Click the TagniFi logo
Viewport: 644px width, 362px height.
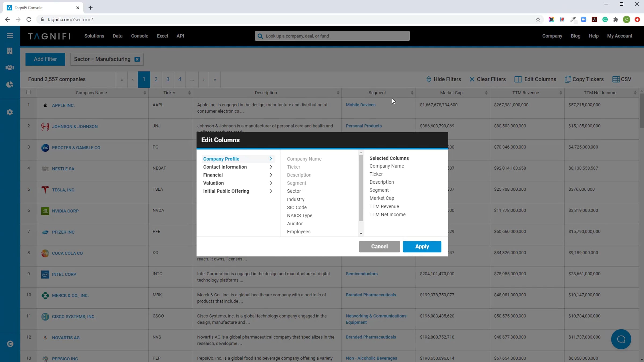[49, 36]
